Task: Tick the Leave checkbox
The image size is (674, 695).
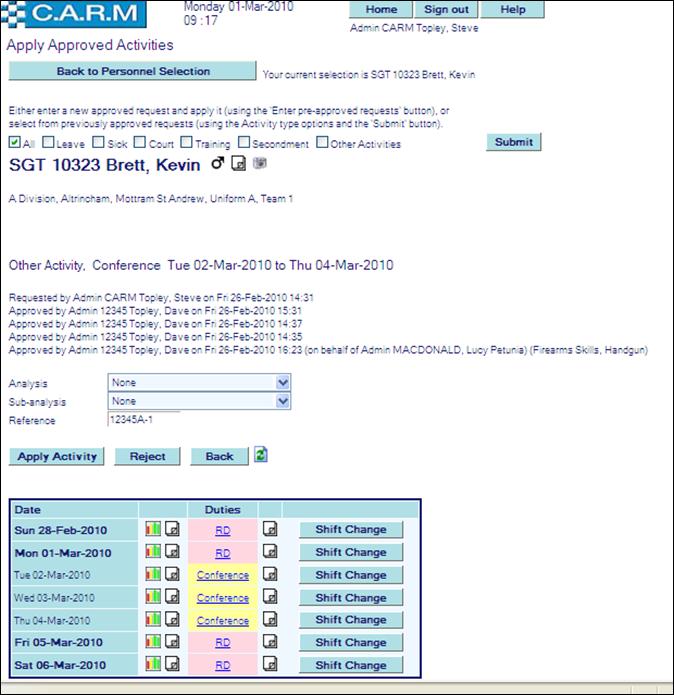Action: [49, 143]
